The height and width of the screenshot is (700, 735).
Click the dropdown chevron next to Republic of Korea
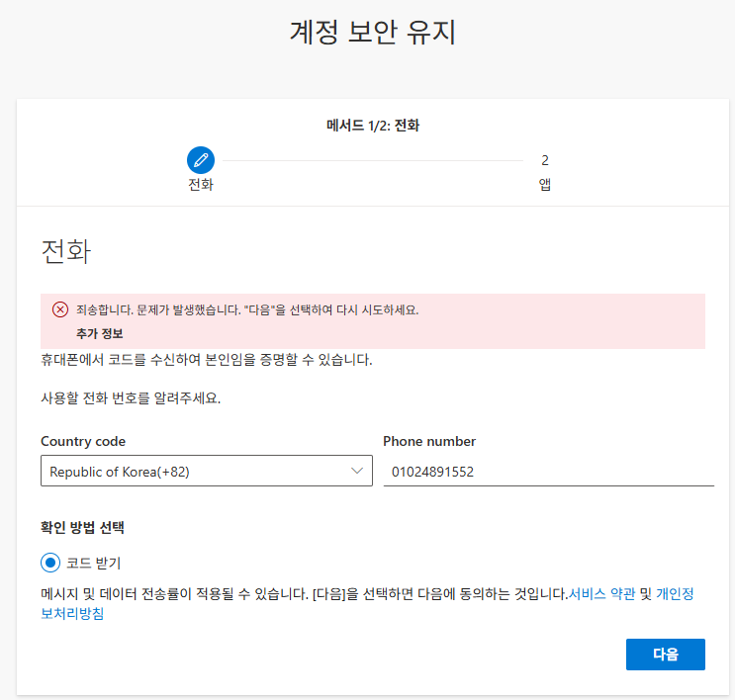pyautogui.click(x=357, y=471)
